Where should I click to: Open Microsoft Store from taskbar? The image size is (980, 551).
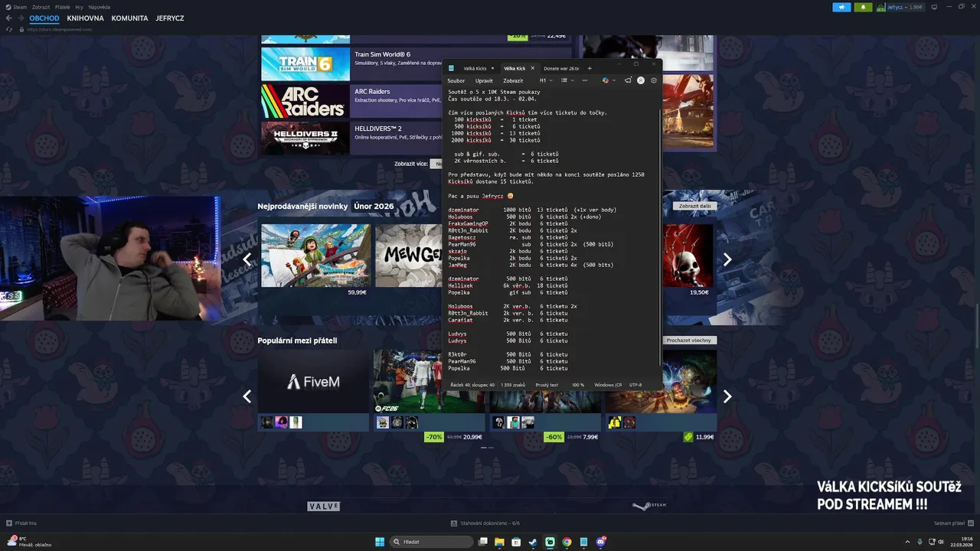(x=516, y=542)
